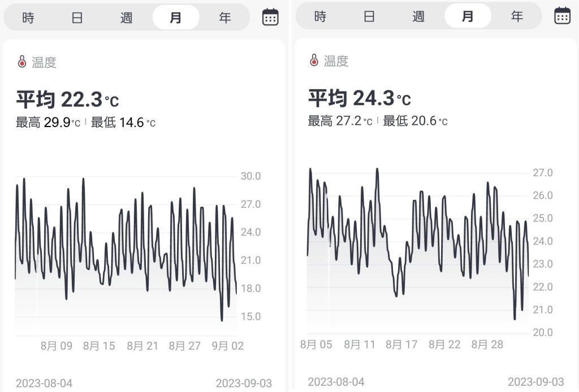Tap the 平均 22.3°C average reading

(x=67, y=100)
